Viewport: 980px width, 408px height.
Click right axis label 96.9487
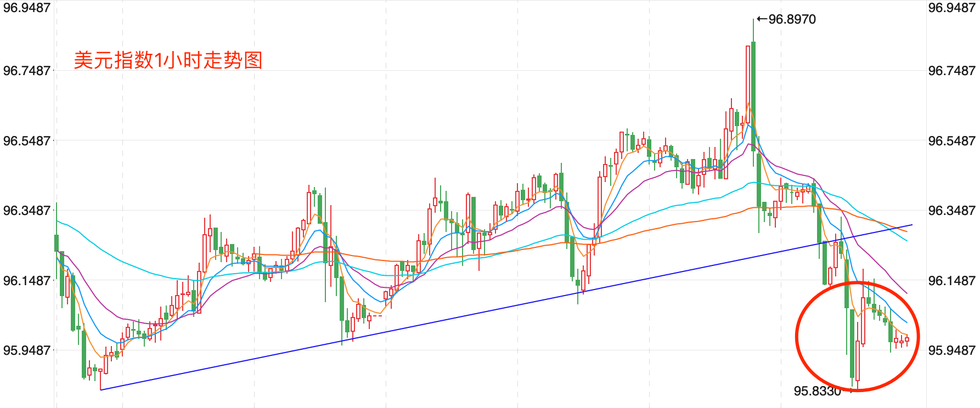[951, 8]
